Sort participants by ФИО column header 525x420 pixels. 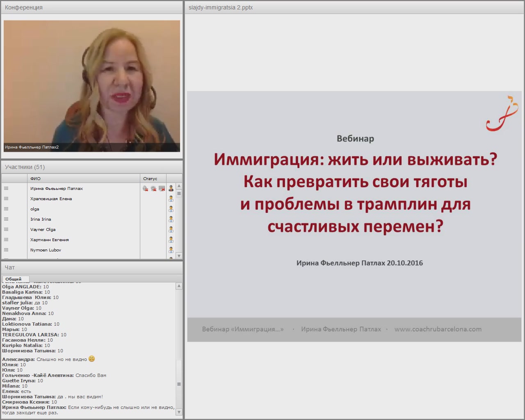pos(84,178)
